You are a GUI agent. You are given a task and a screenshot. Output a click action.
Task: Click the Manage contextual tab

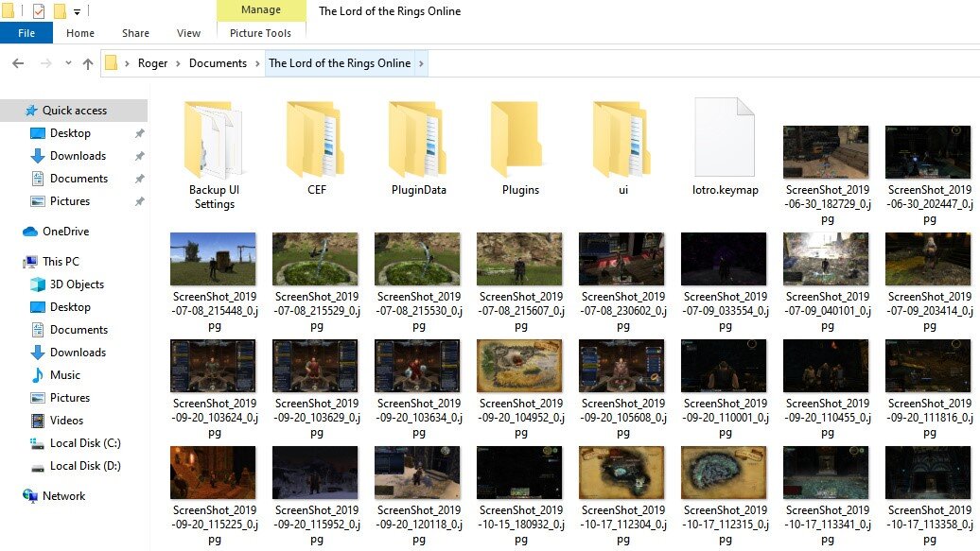click(x=261, y=10)
